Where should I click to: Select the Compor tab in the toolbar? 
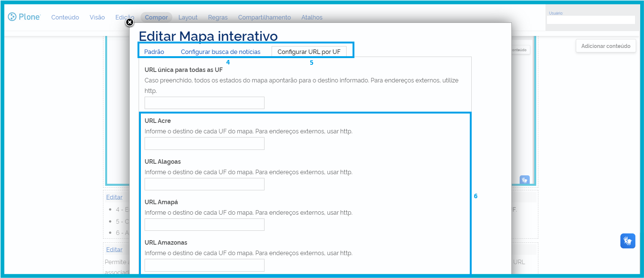point(156,17)
